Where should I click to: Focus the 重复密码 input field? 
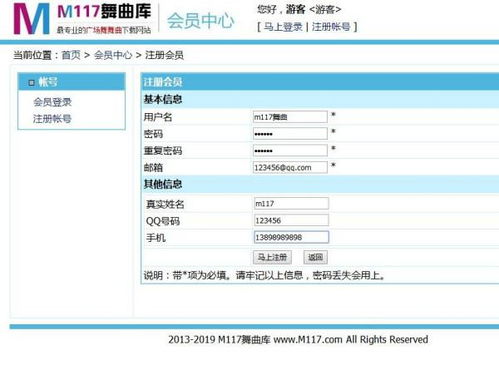[x=290, y=150]
